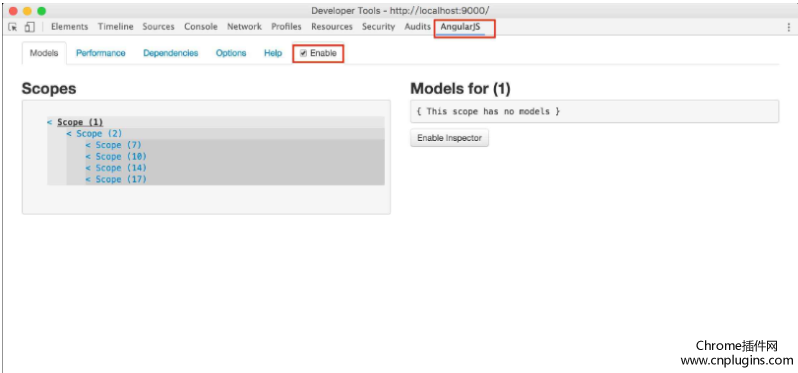Toggle arrow next to Scope (14)
The height and width of the screenshot is (373, 798).
[88, 168]
